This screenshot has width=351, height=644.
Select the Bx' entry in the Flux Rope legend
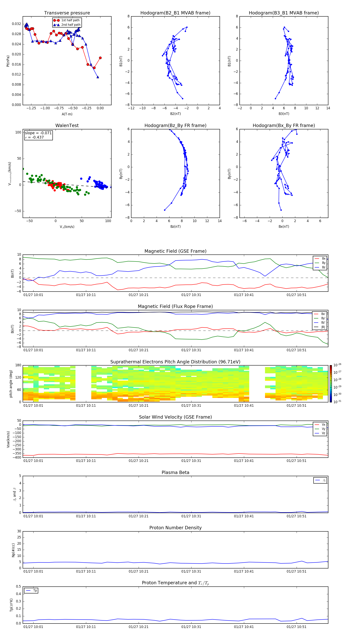coord(320,314)
